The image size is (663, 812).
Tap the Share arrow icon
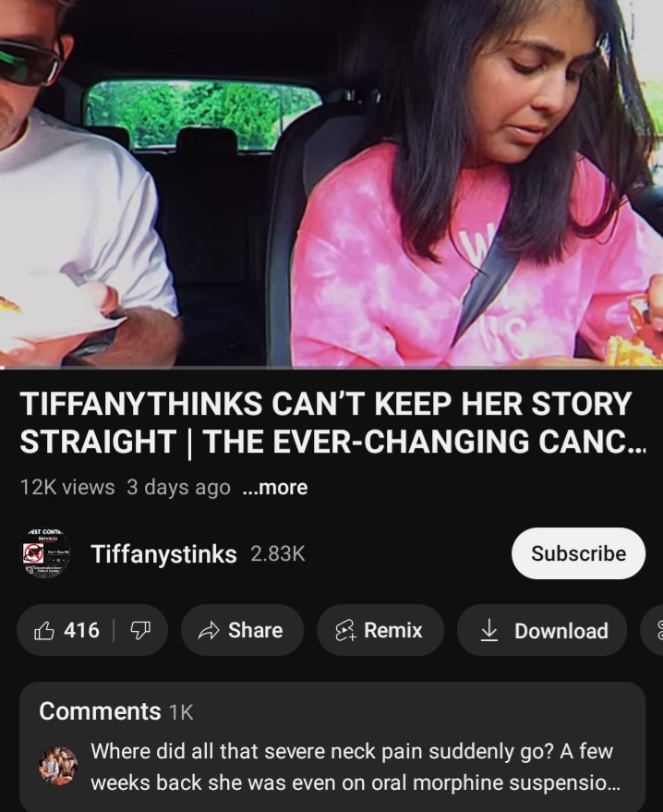point(209,631)
